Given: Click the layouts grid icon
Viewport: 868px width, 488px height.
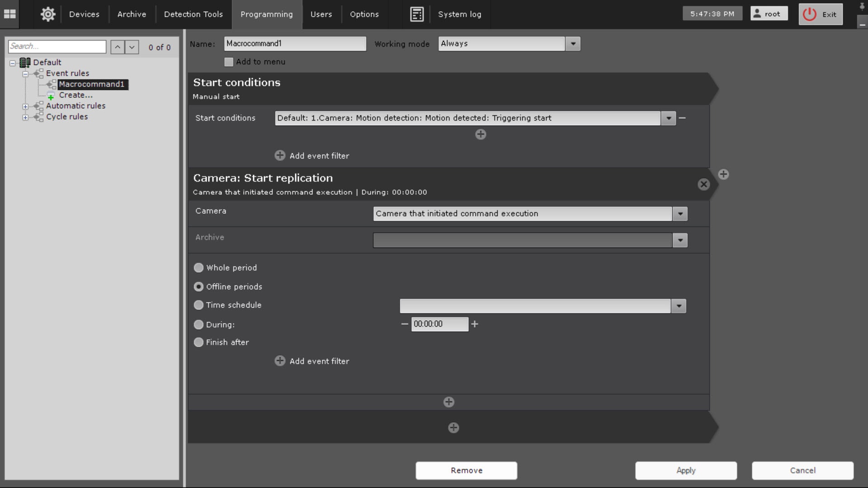Looking at the screenshot, I should pos(9,14).
